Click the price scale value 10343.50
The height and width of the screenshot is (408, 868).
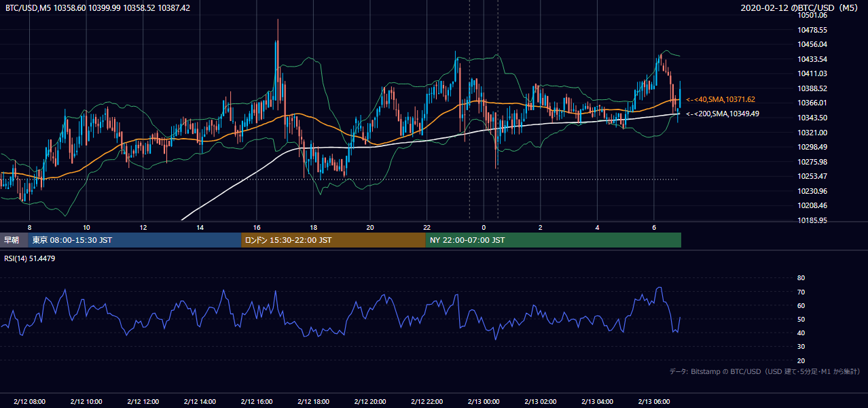[x=812, y=118]
